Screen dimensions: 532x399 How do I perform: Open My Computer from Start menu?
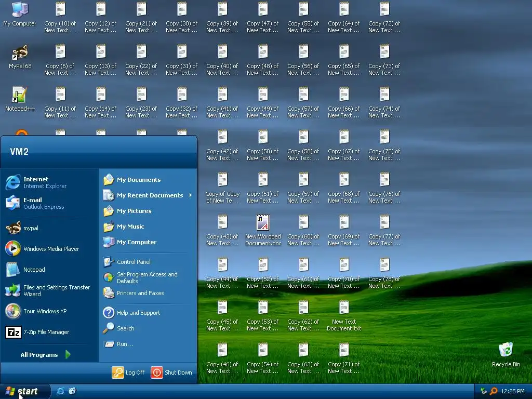[x=148, y=242]
